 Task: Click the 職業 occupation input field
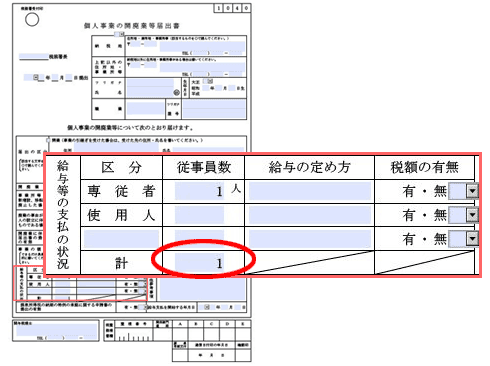(x=145, y=109)
